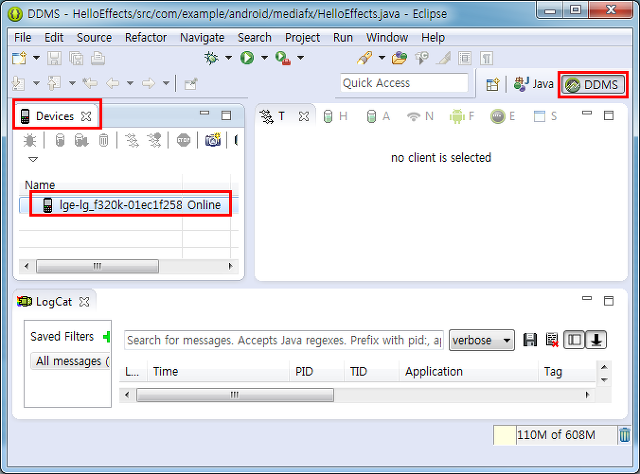Select the System Information S tab
Screen dimensions: 640x474
click(x=546, y=116)
